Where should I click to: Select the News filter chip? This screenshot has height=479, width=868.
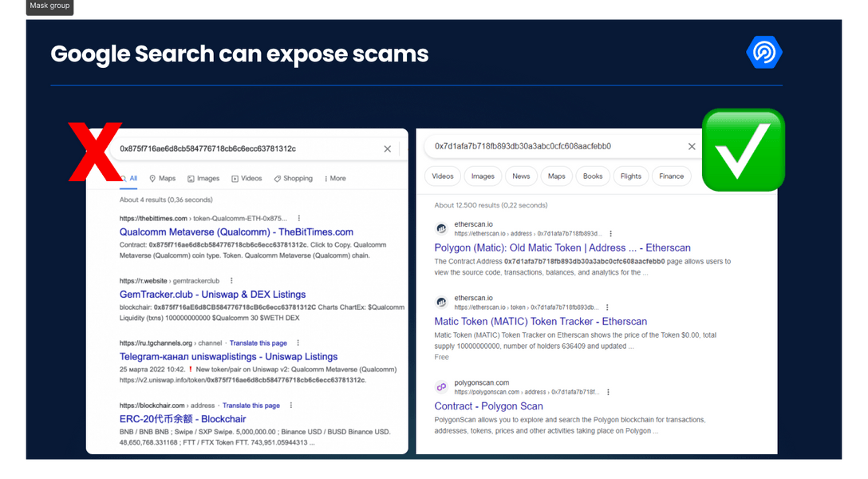521,176
